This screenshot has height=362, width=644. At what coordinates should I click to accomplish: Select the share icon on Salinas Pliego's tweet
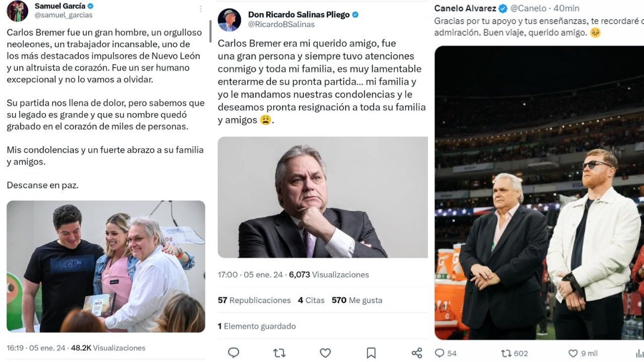click(418, 353)
